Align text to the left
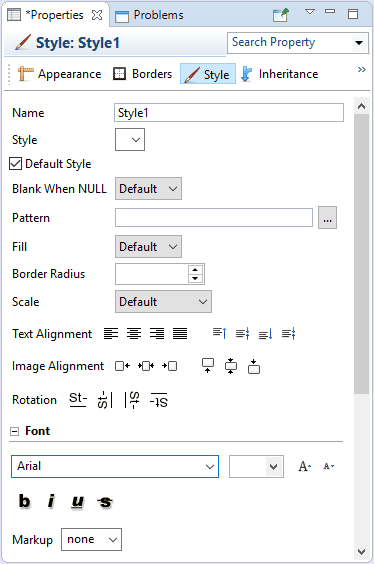Screen dimensions: 374x564 [111, 334]
